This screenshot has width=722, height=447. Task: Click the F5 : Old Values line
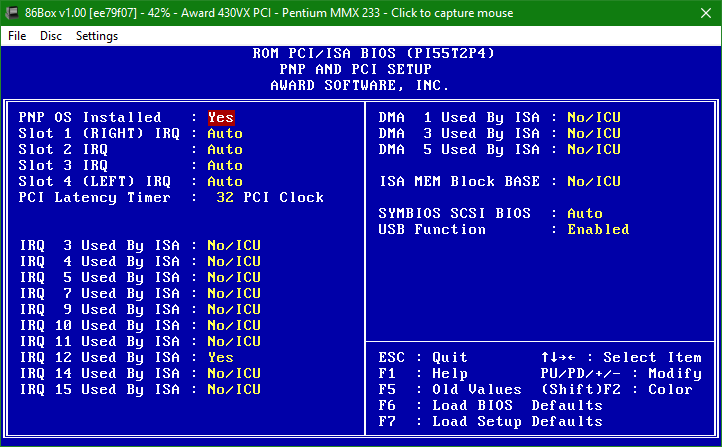(450, 389)
